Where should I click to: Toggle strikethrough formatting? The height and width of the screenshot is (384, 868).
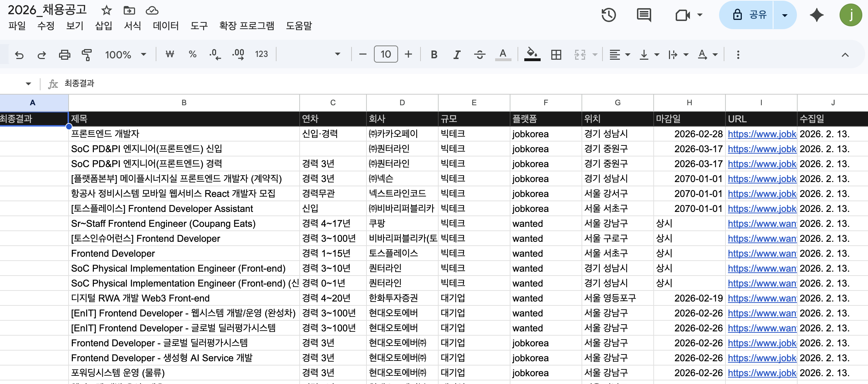pos(479,55)
